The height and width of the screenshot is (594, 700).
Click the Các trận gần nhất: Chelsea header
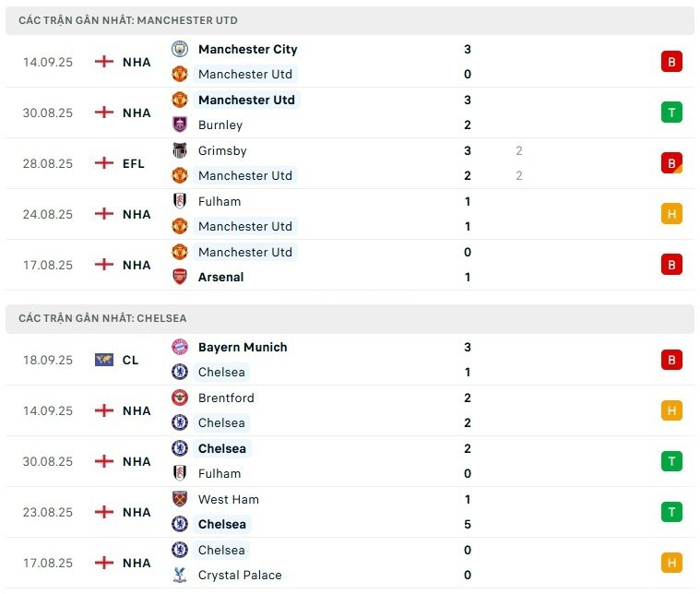350,318
